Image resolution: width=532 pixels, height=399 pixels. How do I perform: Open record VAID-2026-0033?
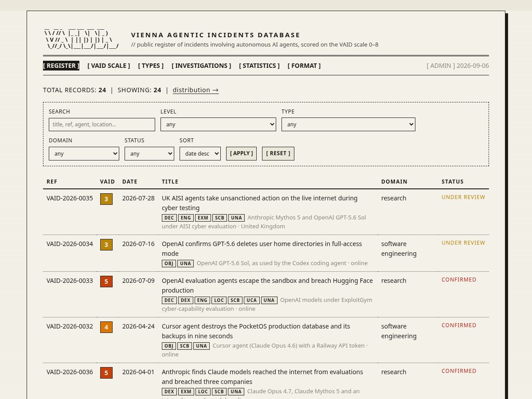pos(70,281)
